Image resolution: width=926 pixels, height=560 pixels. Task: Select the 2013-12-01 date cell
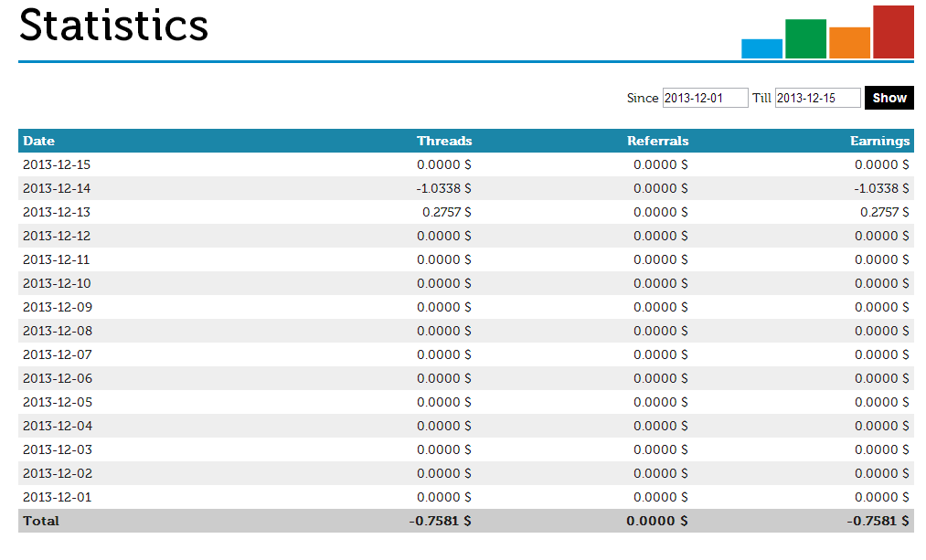click(58, 497)
